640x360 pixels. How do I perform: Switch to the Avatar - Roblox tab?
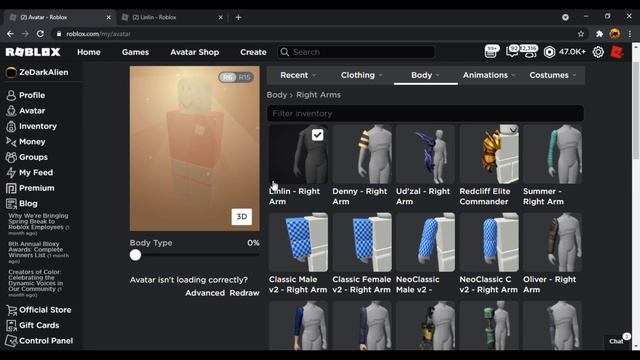pyautogui.click(x=59, y=17)
